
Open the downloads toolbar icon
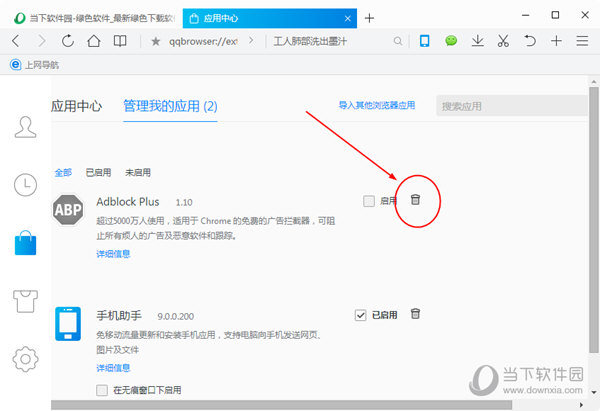click(x=478, y=41)
